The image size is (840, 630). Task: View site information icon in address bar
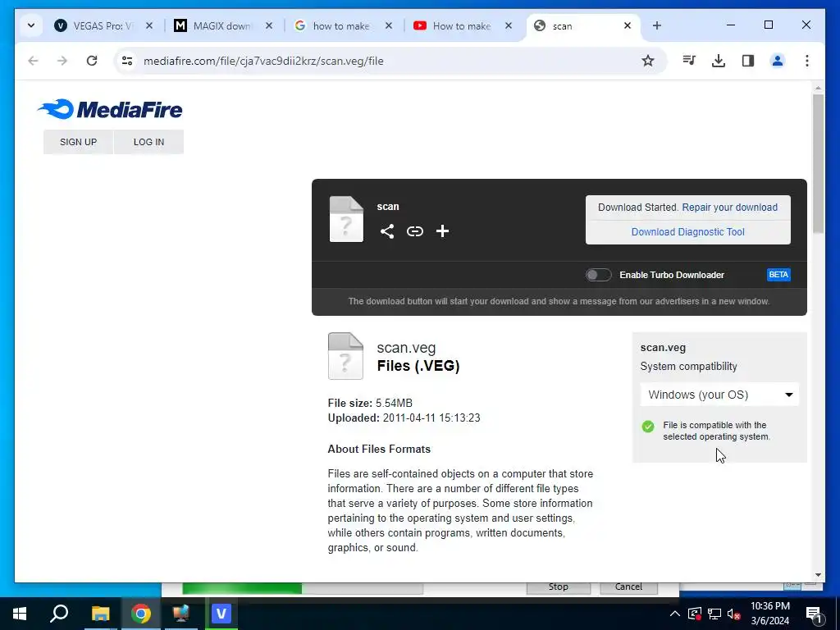[127, 61]
